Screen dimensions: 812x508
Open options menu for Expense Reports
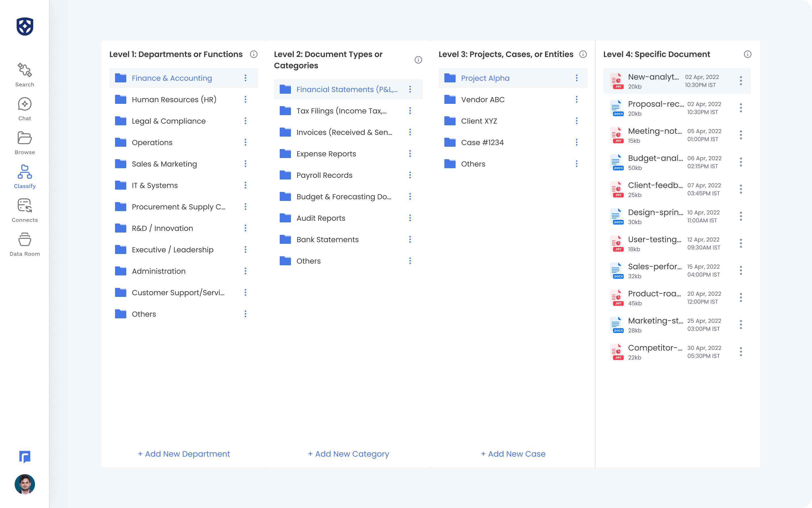coord(410,154)
